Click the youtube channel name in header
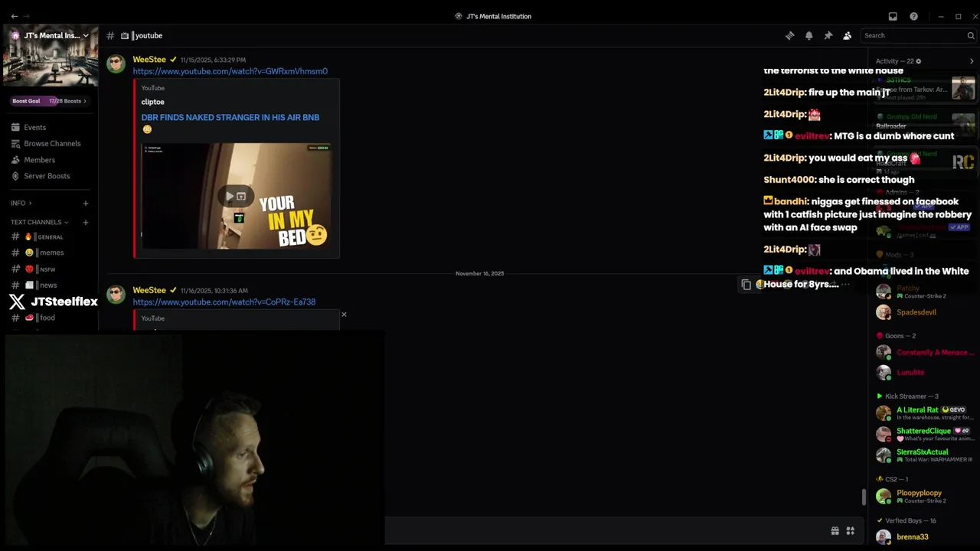980x551 pixels. (x=149, y=35)
